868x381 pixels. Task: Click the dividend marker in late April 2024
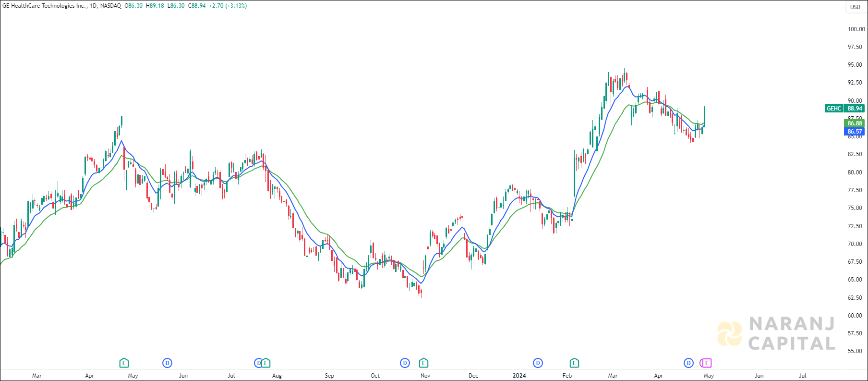point(689,363)
